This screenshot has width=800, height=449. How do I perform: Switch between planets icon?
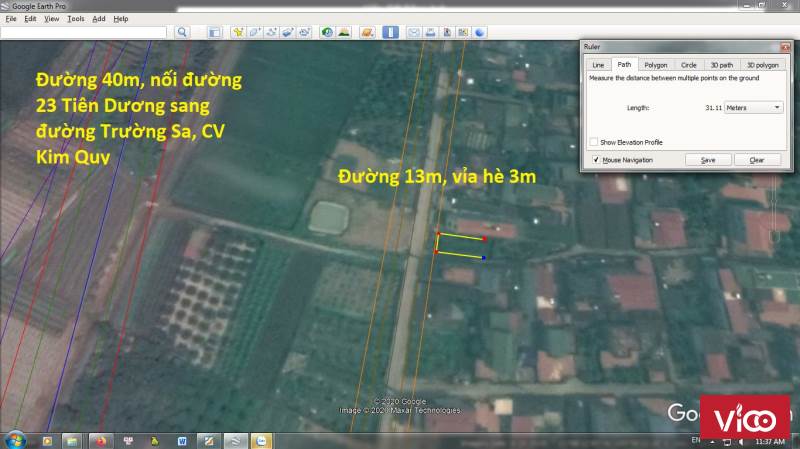tap(367, 32)
